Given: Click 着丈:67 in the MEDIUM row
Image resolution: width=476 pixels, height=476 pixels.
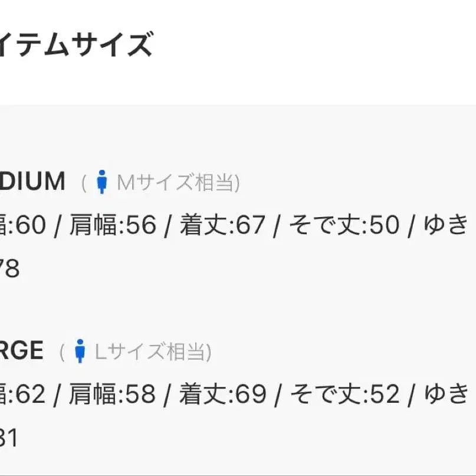Looking at the screenshot, I should coord(223,225).
